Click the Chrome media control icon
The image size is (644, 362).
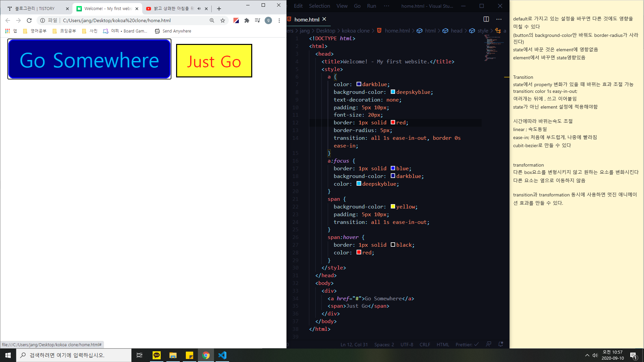tap(257, 20)
